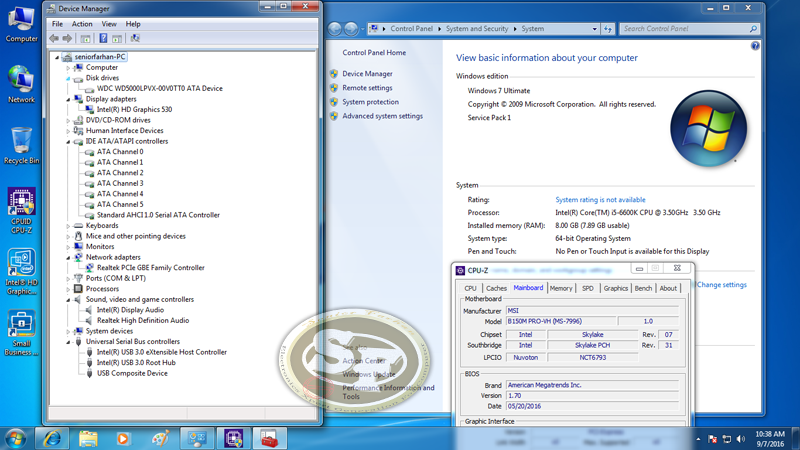Collapse the Display adapters node
Image resolution: width=800 pixels, height=450 pixels.
(68, 99)
